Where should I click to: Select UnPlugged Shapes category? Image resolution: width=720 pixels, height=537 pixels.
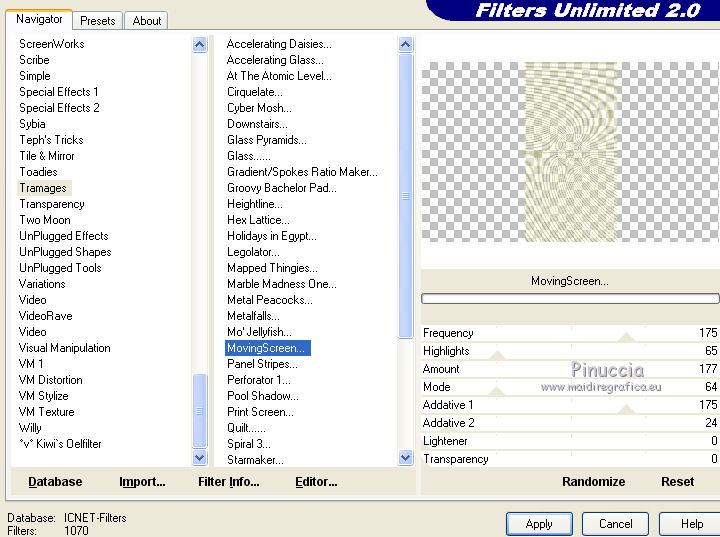[65, 252]
